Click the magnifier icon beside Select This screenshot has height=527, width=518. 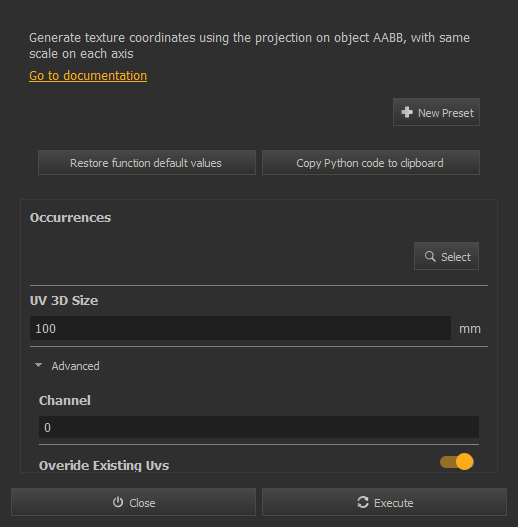(x=430, y=256)
